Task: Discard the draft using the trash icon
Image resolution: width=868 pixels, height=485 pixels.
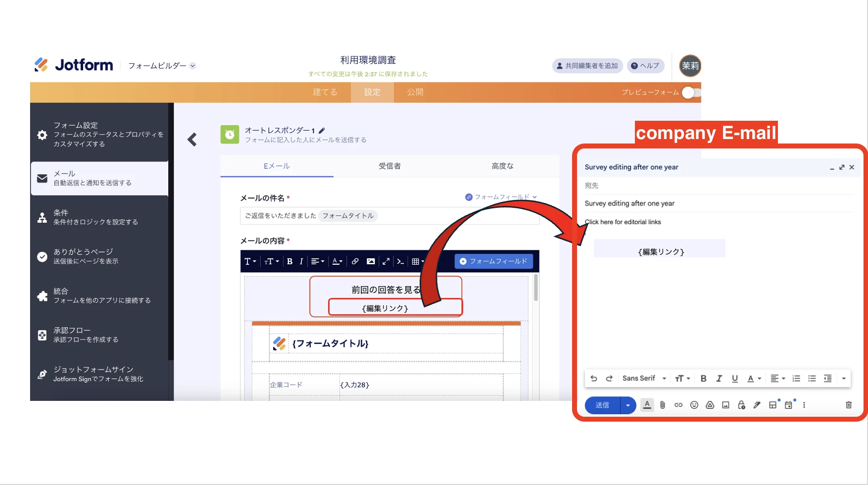Action: click(849, 405)
